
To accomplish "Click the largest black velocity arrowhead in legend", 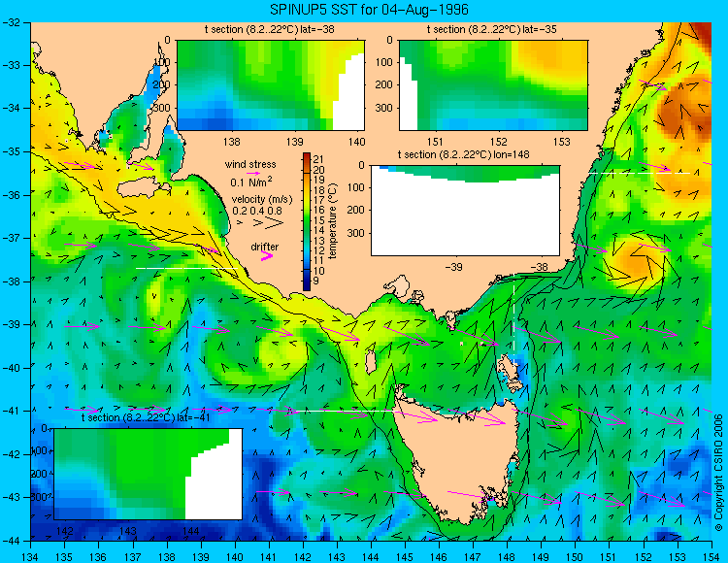I will point(275,223).
